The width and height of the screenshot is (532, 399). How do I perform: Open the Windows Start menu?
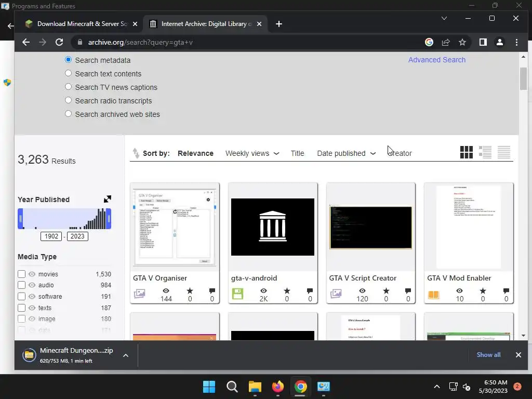(x=209, y=387)
